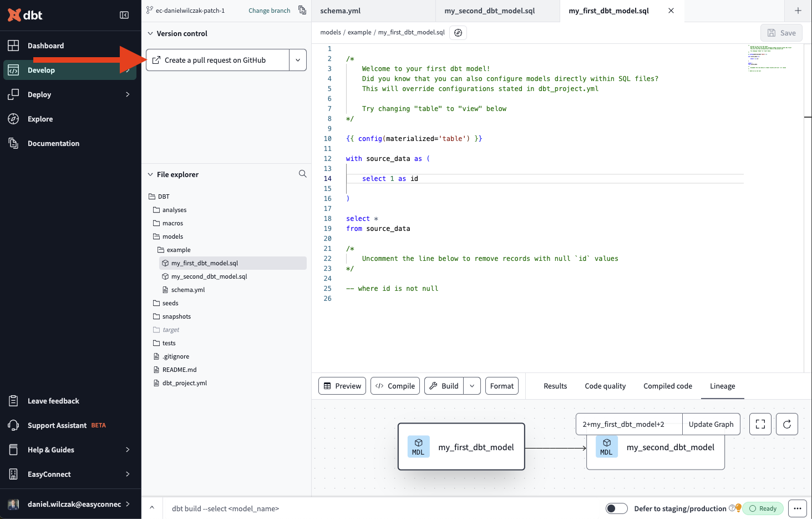Click the Save button
Image resolution: width=812 pixels, height=519 pixels.
(781, 33)
